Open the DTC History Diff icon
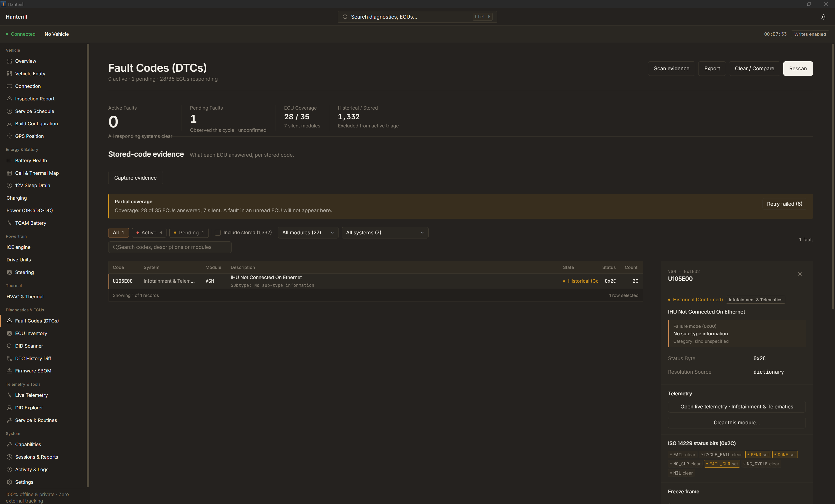This screenshot has width=835, height=504. click(9, 358)
